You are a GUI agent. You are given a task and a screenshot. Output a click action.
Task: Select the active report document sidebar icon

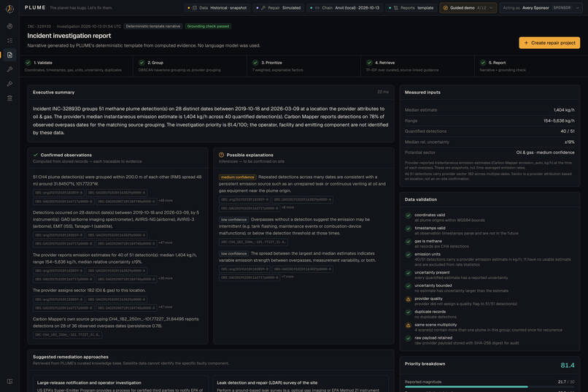(x=9, y=55)
